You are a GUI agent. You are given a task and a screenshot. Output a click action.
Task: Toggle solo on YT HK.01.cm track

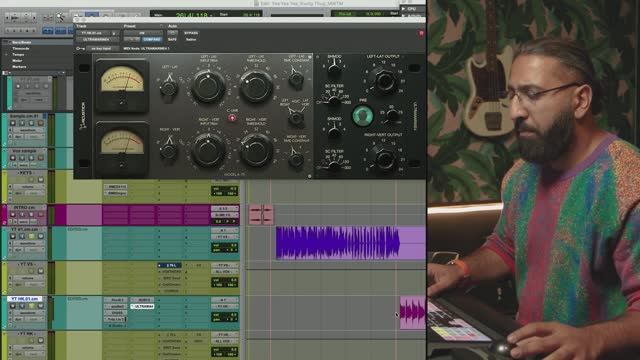point(31,306)
